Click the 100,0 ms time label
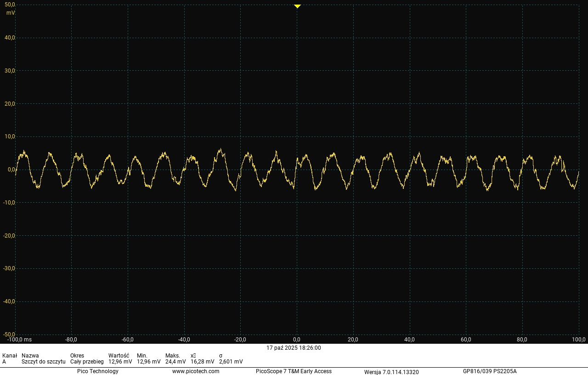588x375 pixels. tap(579, 340)
